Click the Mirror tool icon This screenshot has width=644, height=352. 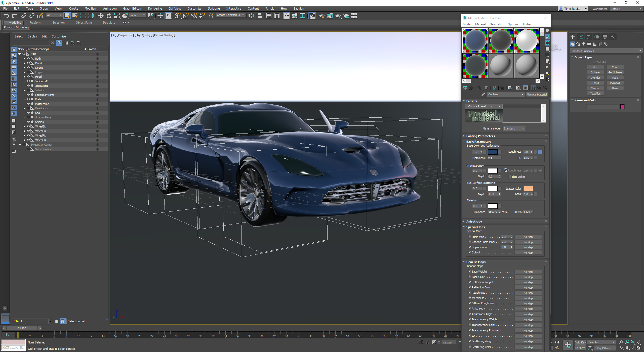pos(251,16)
